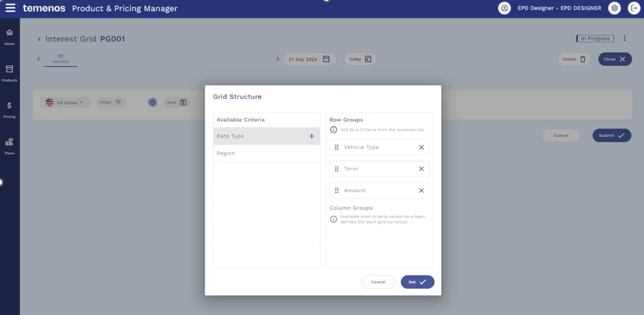Open the user profile icon

coord(504,8)
